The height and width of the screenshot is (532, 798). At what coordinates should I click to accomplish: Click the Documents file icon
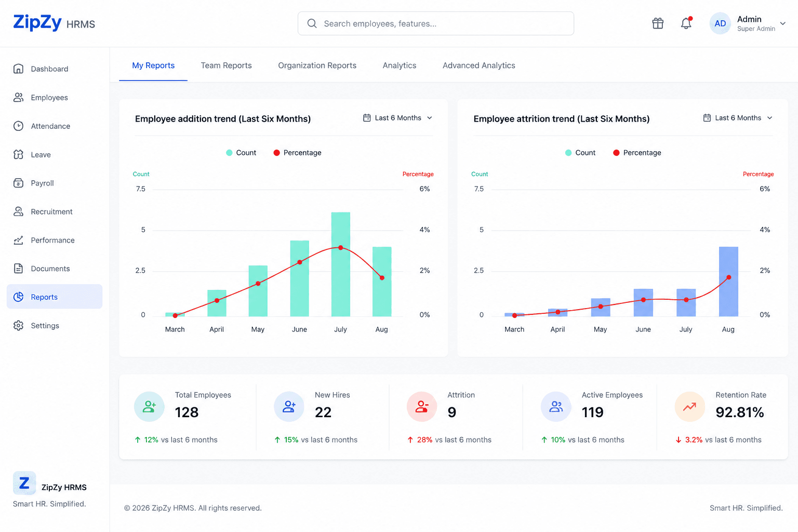coord(18,269)
